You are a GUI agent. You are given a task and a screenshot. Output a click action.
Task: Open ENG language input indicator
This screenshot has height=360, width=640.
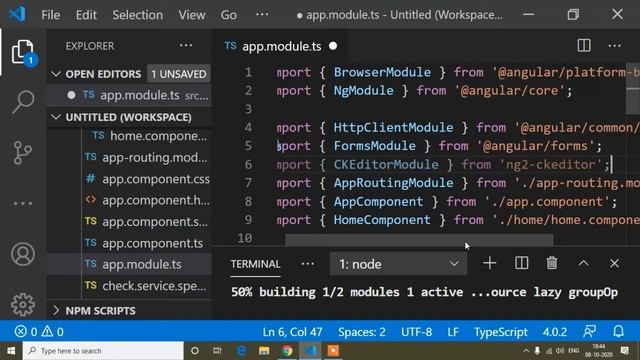pos(573,351)
